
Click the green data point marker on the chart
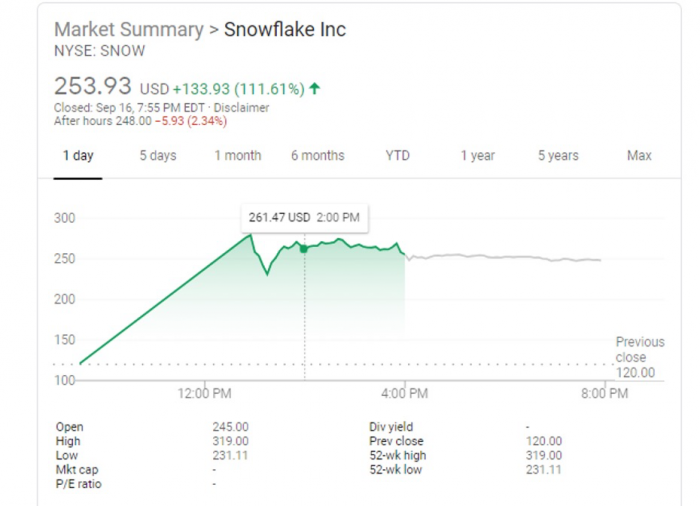(x=304, y=248)
